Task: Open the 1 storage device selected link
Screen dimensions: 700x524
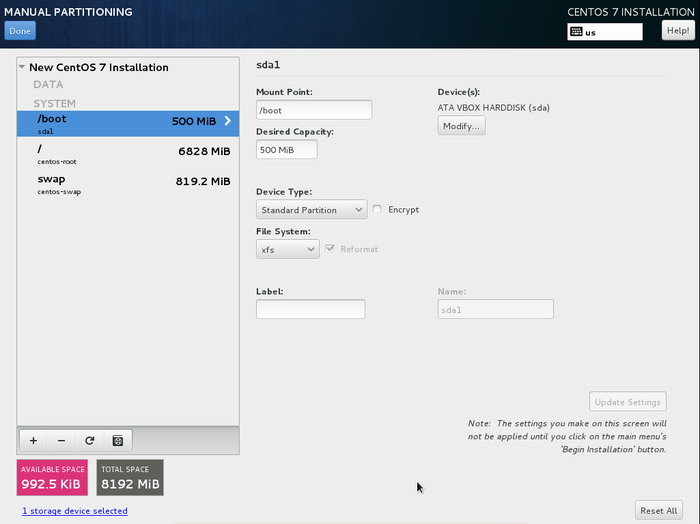Action: point(75,511)
